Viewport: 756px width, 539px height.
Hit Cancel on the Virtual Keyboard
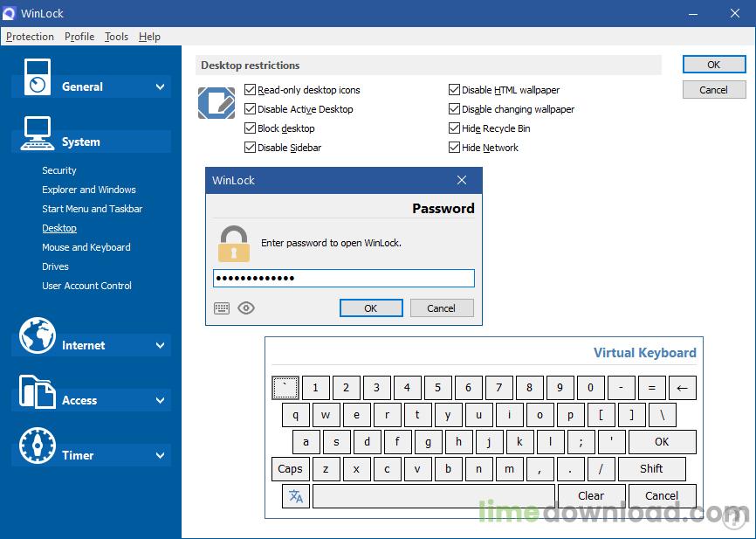pos(662,496)
